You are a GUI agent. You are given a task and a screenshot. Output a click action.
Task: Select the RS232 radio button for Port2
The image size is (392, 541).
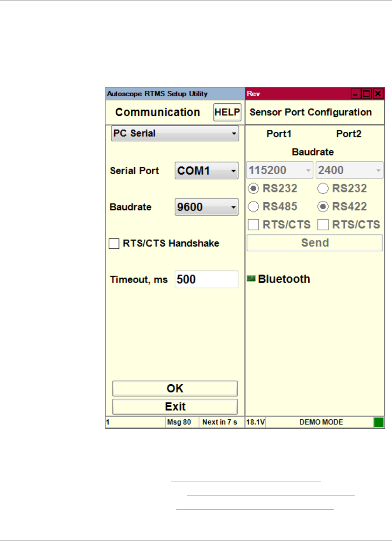(x=323, y=189)
